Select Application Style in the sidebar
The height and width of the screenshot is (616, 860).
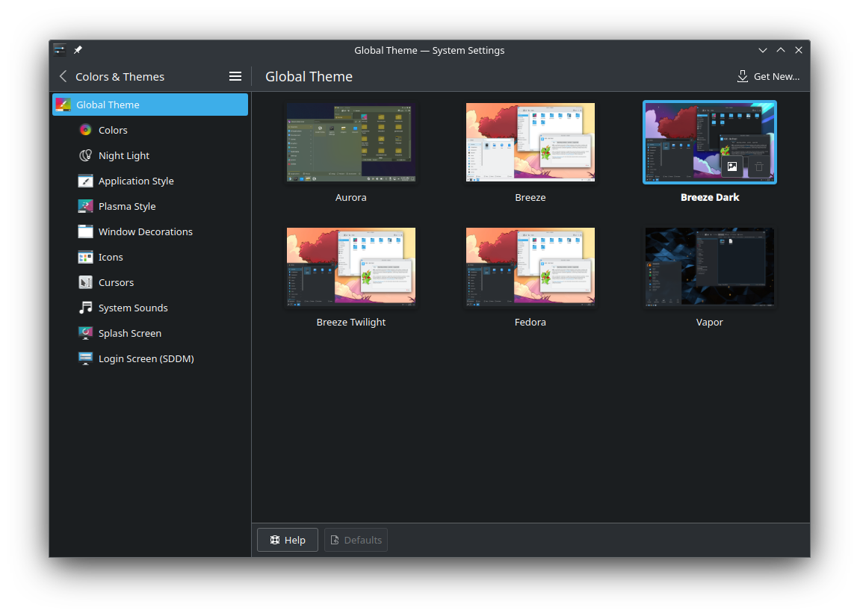point(150,181)
